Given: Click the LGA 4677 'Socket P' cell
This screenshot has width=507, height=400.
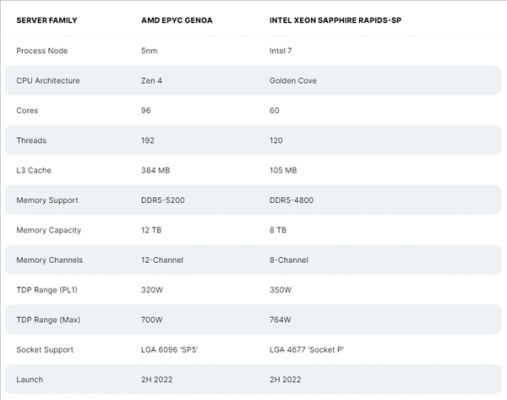Looking at the screenshot, I should pos(306,350).
